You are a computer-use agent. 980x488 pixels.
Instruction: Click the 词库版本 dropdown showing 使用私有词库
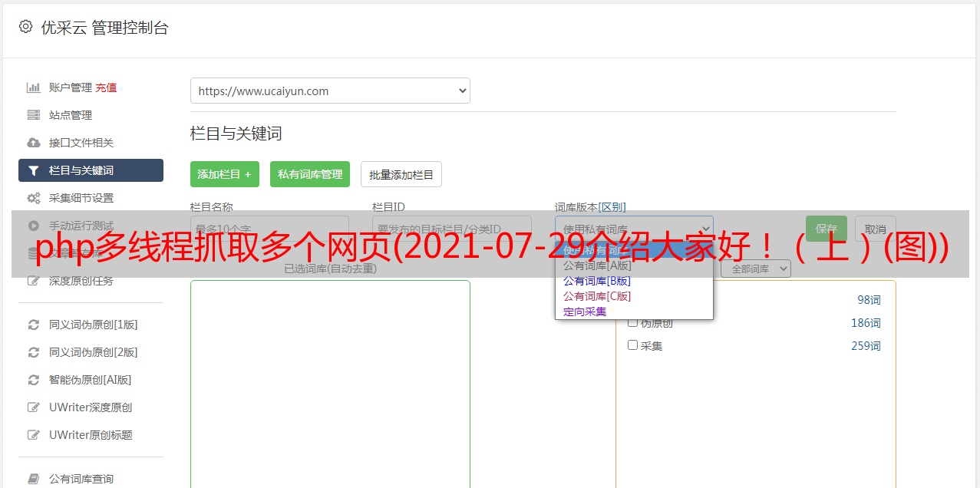(x=634, y=229)
